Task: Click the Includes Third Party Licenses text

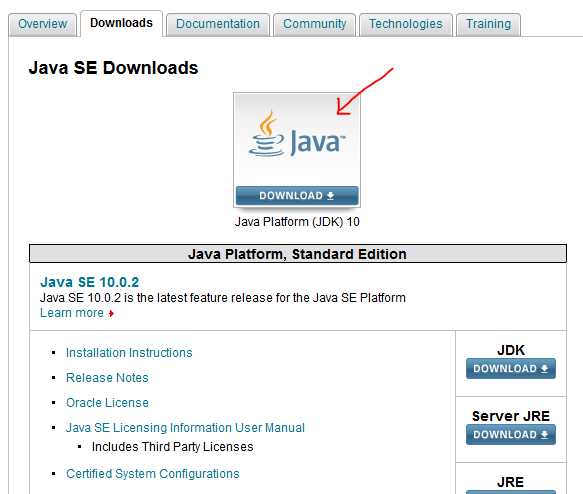Action: click(x=173, y=447)
